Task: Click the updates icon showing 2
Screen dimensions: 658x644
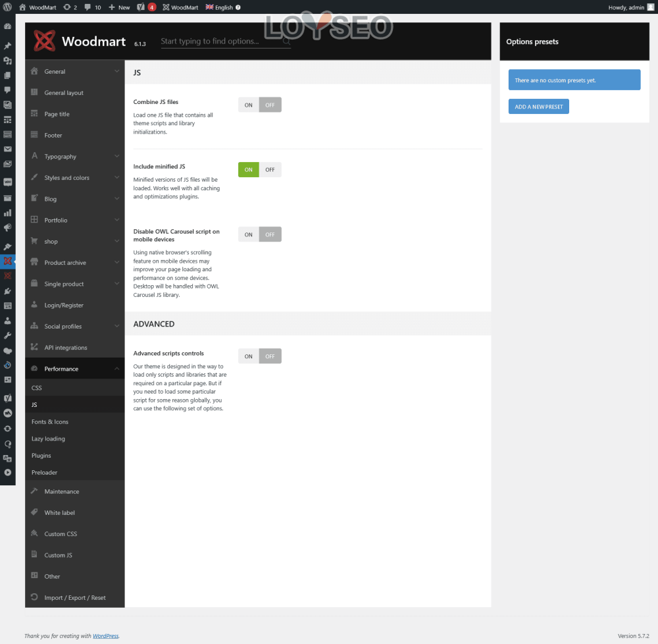Action: (70, 7)
